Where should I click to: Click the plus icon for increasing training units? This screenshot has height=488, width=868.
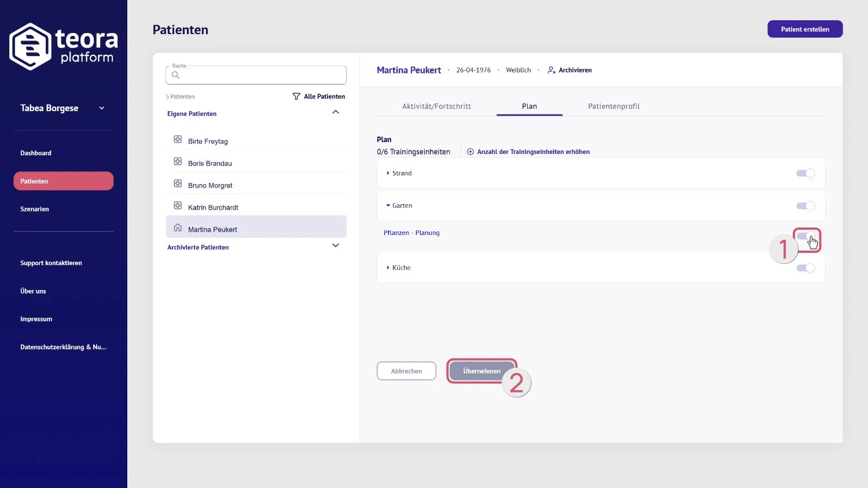tap(470, 152)
